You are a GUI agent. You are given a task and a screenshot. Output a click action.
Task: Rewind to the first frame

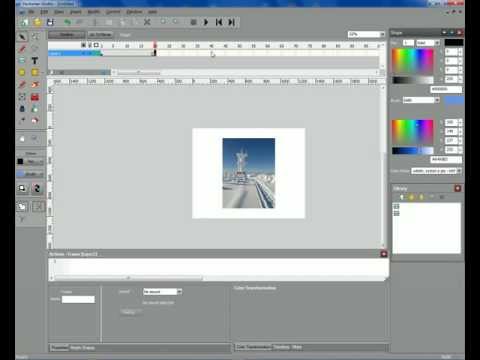coord(219,22)
